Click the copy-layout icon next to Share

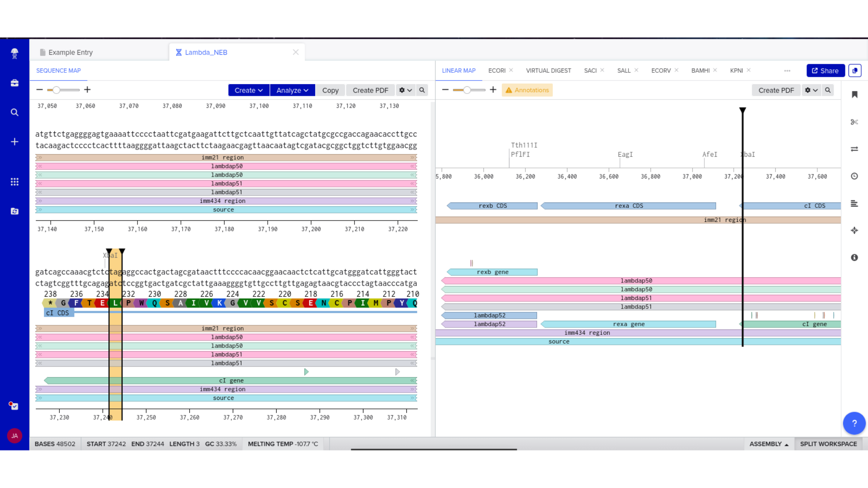854,70
